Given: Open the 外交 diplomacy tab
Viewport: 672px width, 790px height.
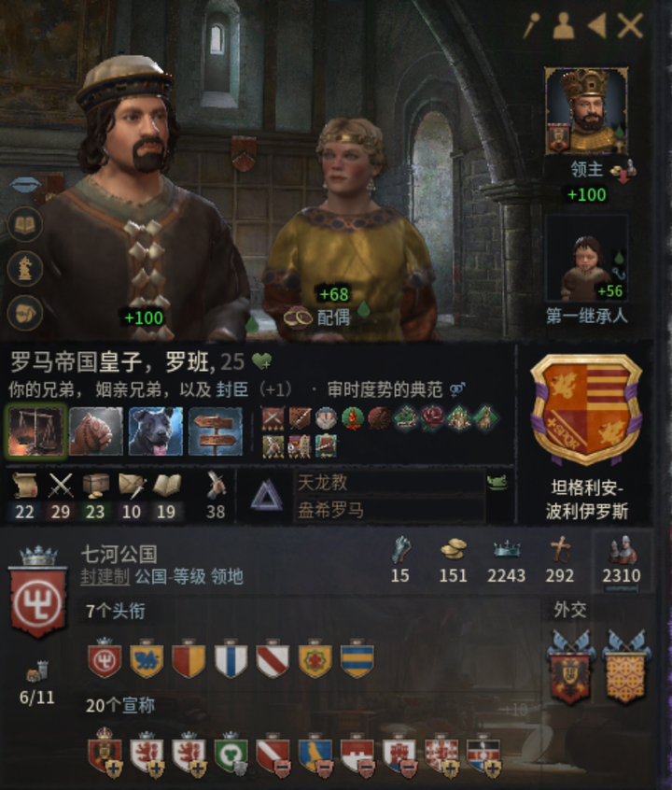Looking at the screenshot, I should (x=569, y=610).
